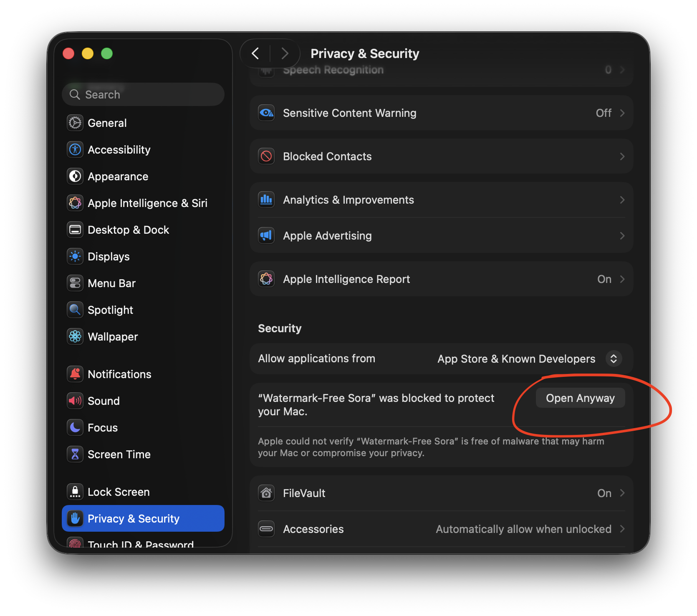Image resolution: width=697 pixels, height=616 pixels.
Task: Click the Apple Intelligence Report icon
Action: [x=266, y=279]
